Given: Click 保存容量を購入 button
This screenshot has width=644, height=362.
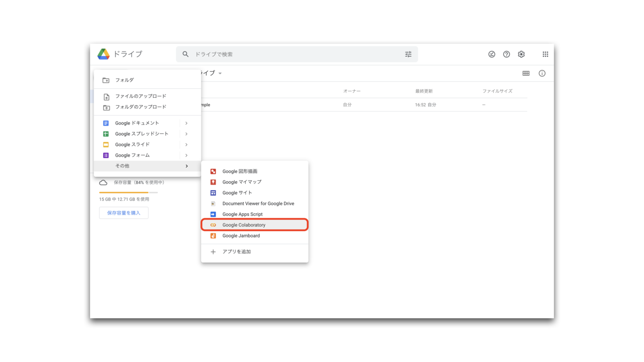Looking at the screenshot, I should tap(124, 213).
